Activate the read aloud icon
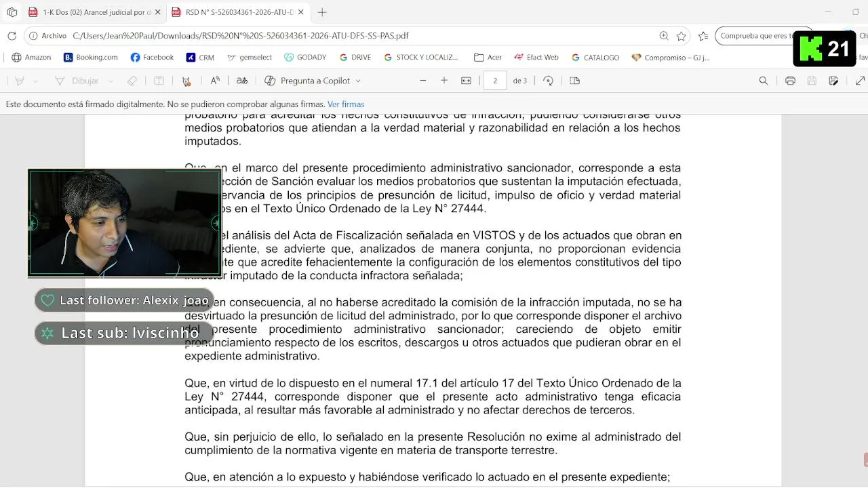868x488 pixels. 215,81
